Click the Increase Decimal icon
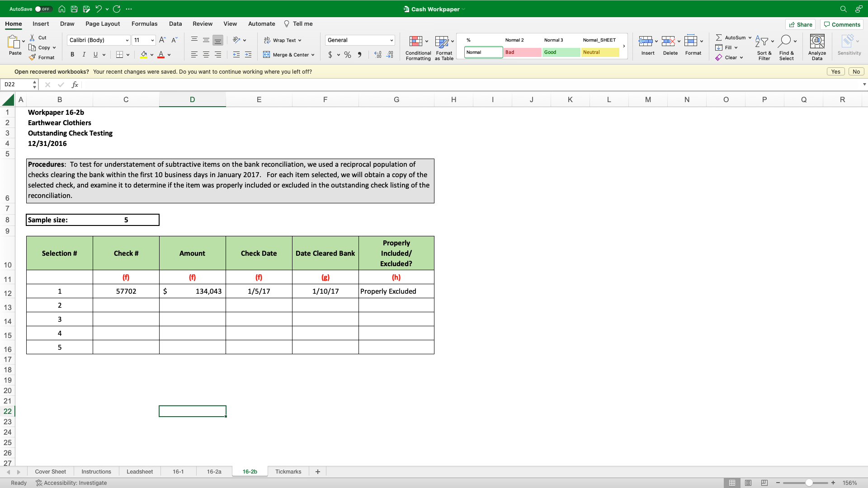Screen dimensions: 868x488 coord(378,55)
